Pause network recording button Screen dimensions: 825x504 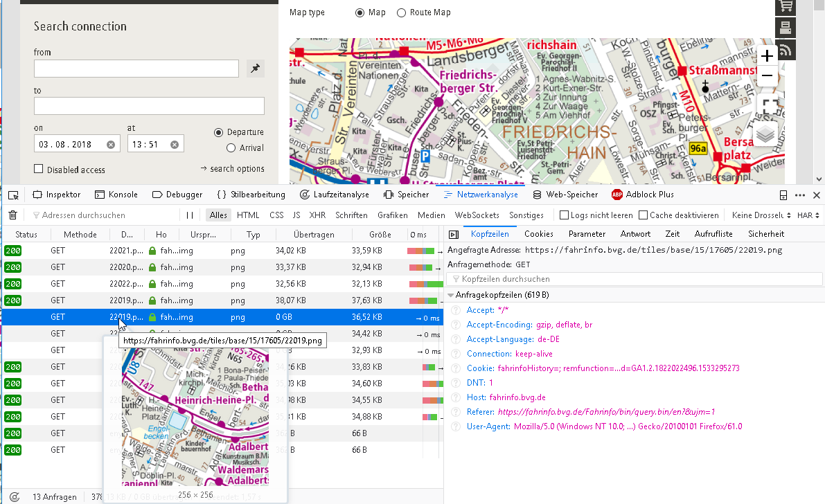[x=190, y=215]
